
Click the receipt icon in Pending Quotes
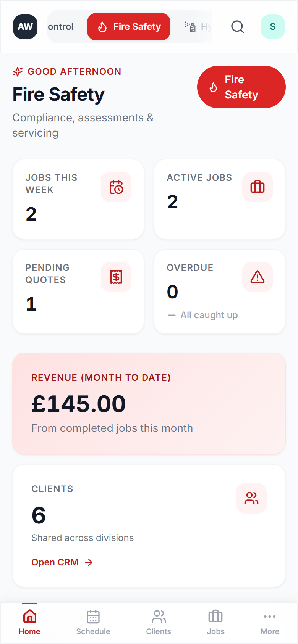(116, 277)
